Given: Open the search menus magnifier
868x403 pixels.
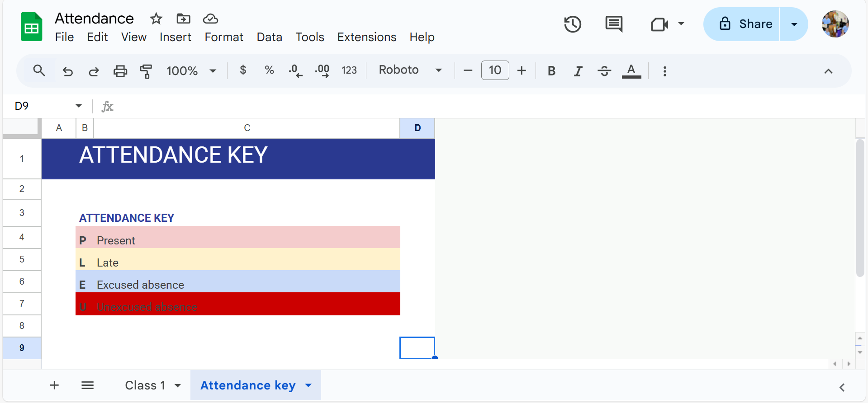Looking at the screenshot, I should point(39,70).
